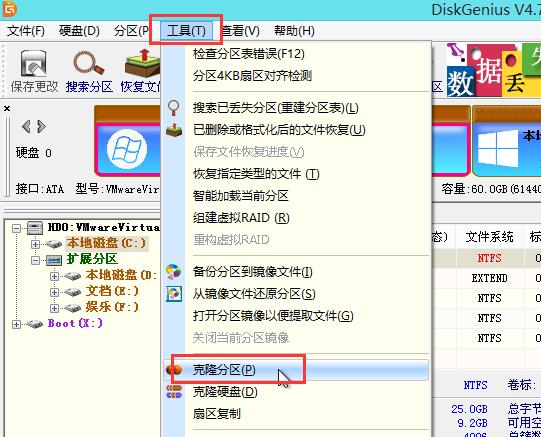Click the restore icon beside 从镜像文件还原分区

[x=174, y=294]
